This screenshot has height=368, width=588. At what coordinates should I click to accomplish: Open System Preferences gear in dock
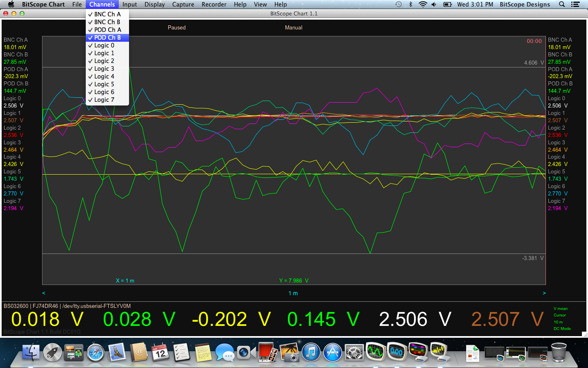click(354, 352)
